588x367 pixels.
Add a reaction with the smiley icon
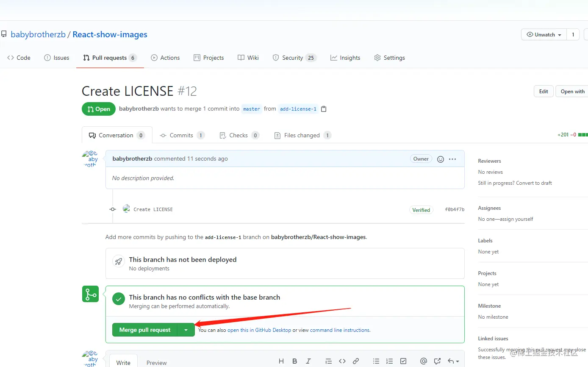click(x=441, y=159)
